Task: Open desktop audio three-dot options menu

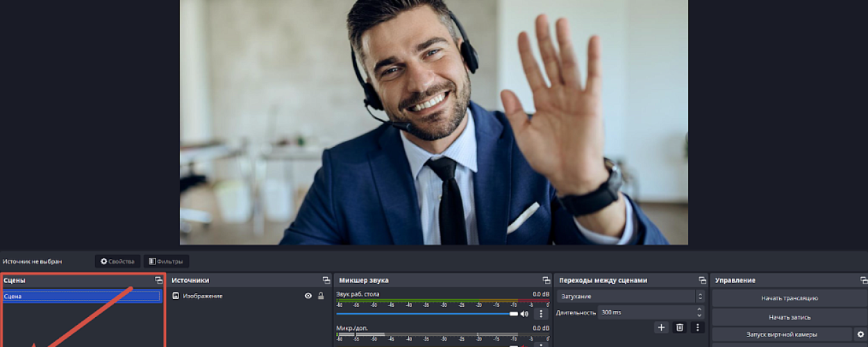Action: pyautogui.click(x=542, y=314)
